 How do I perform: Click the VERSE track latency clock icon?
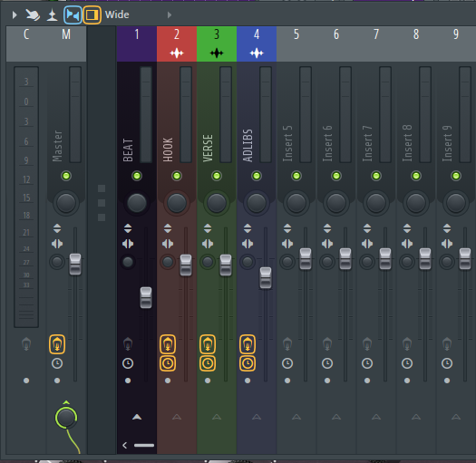pyautogui.click(x=208, y=363)
